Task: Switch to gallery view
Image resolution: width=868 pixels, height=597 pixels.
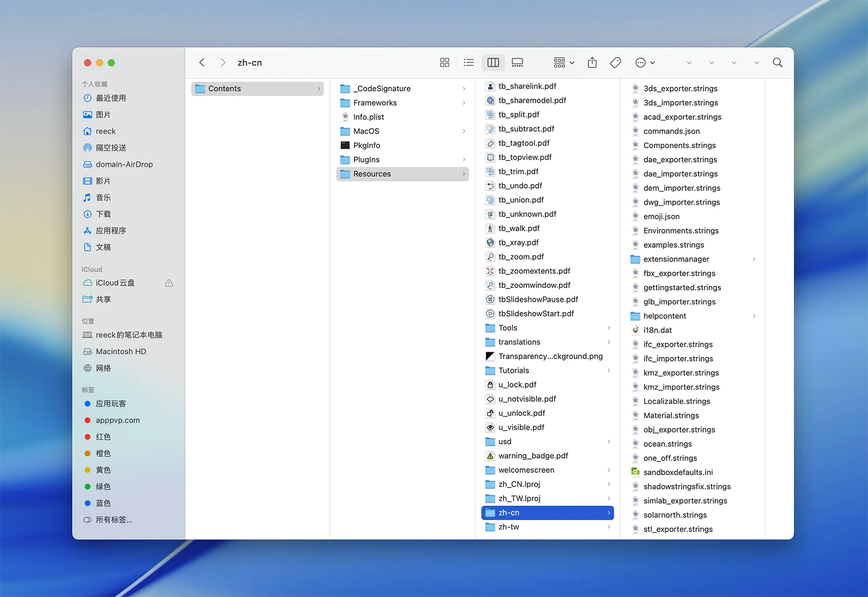Action: pyautogui.click(x=517, y=62)
